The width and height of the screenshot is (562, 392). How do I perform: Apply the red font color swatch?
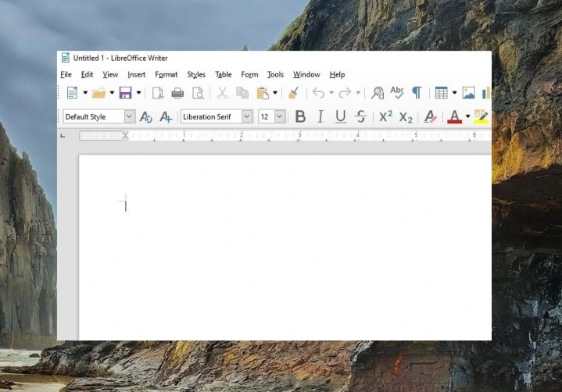[x=454, y=116]
